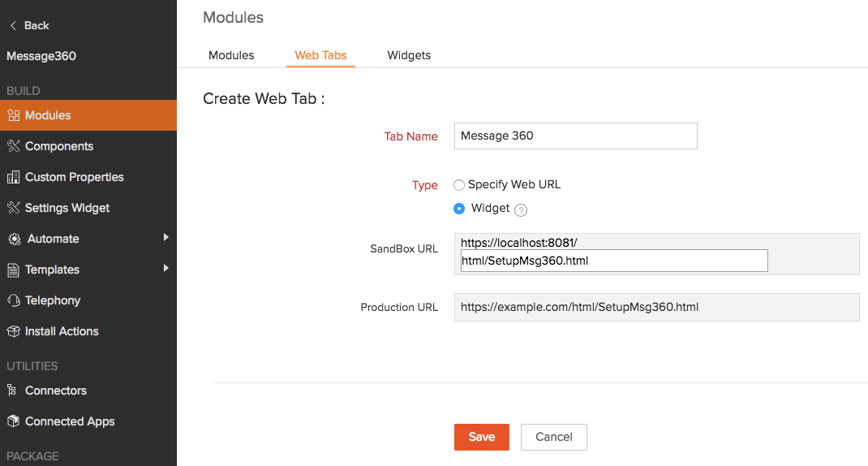The width and height of the screenshot is (868, 466).
Task: Switch to the Widgets tab
Action: click(x=409, y=55)
